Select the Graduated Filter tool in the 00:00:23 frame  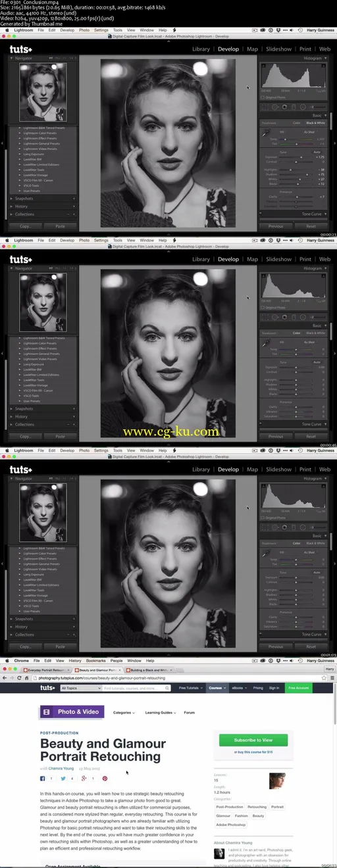pyautogui.click(x=294, y=107)
